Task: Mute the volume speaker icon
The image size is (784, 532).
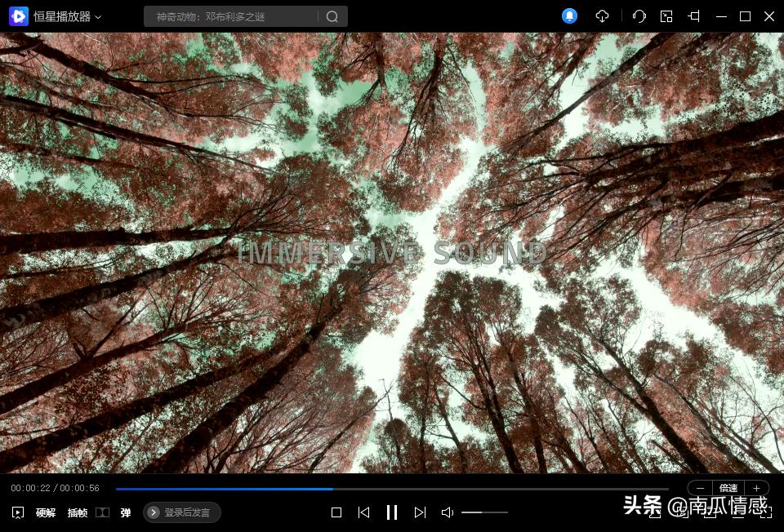Action: (447, 512)
